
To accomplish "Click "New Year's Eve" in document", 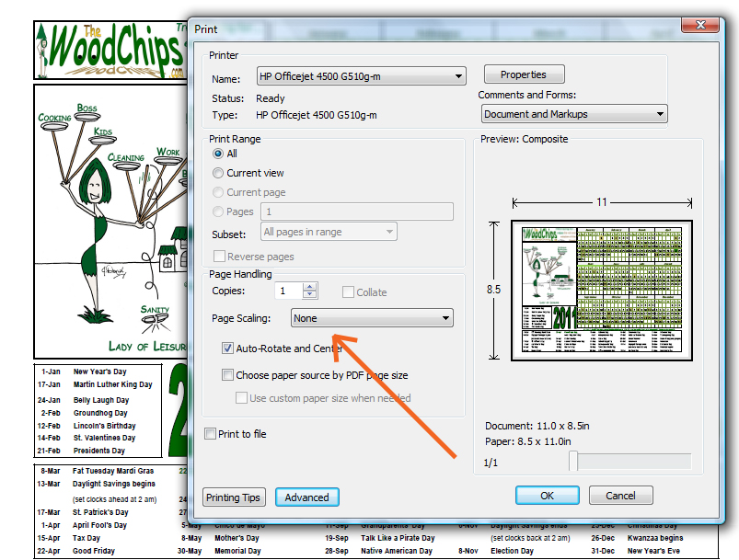I will [653, 551].
